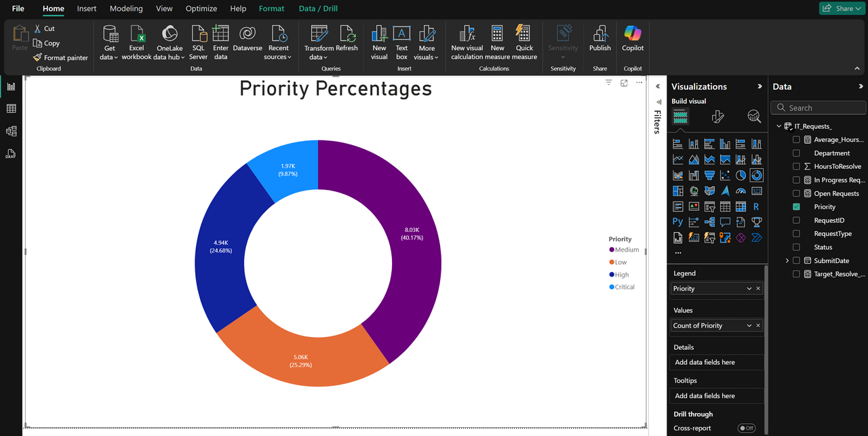Check the HoursToResolve field checkbox
This screenshot has height=436, width=868.
click(x=796, y=166)
